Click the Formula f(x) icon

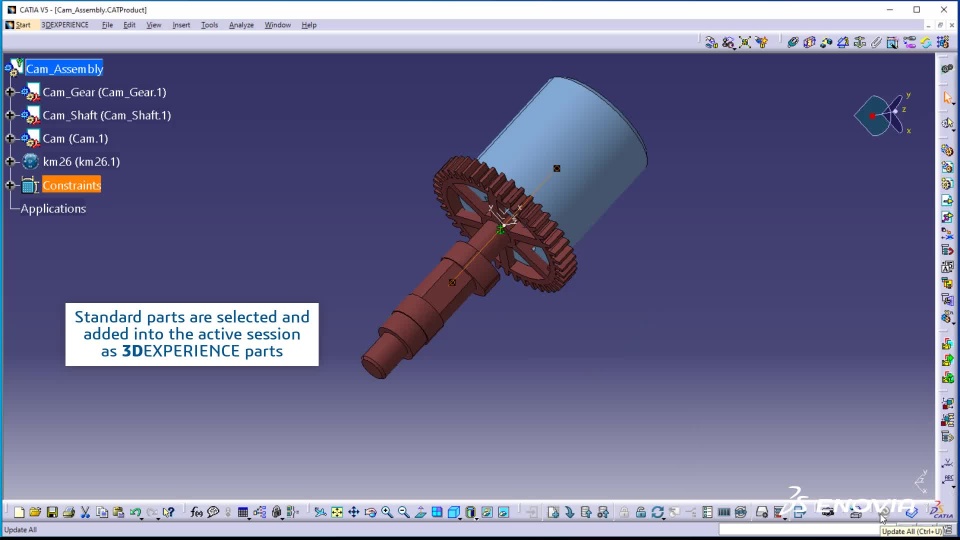[197, 512]
